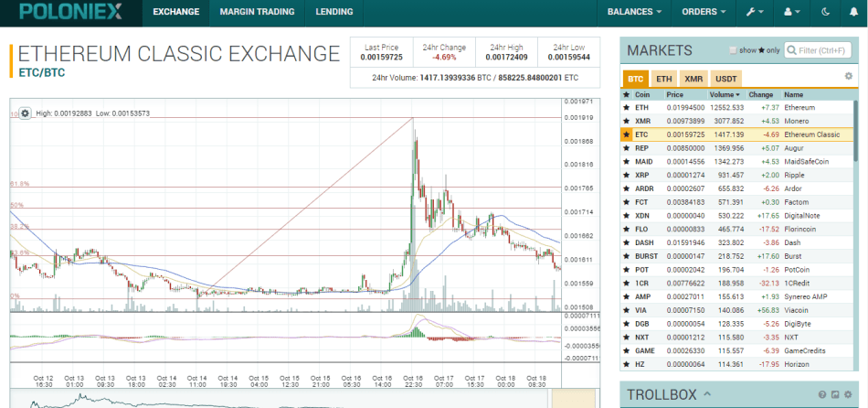Toggle the star for ETH market

pyautogui.click(x=627, y=108)
